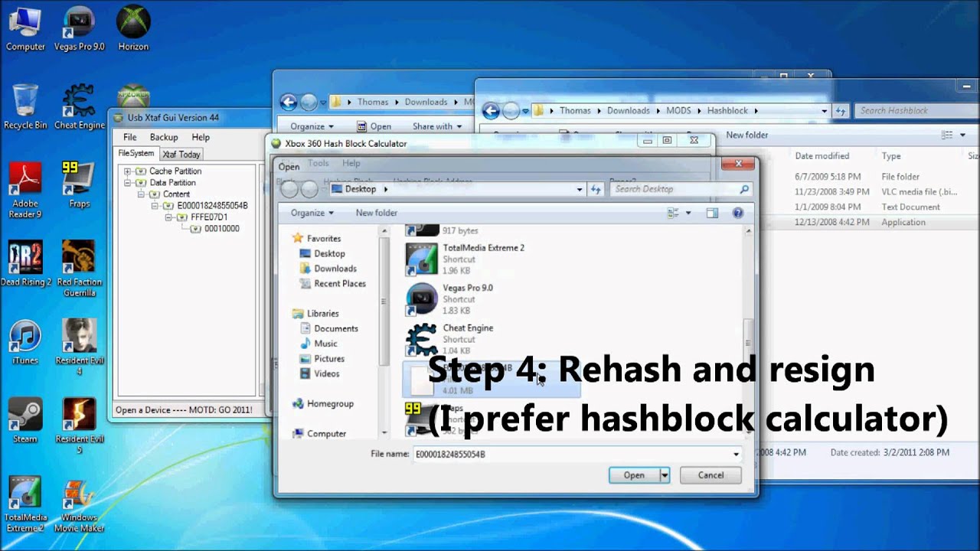
Task: Open Adobe Reader 9 desktop icon
Action: (25, 190)
